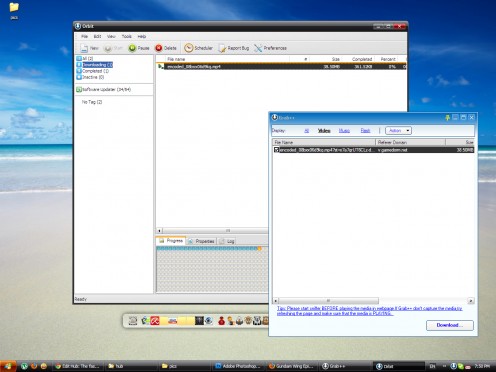
Task: Click horizontal scrollbar thumb in Grab++ list
Action: pyautogui.click(x=328, y=301)
